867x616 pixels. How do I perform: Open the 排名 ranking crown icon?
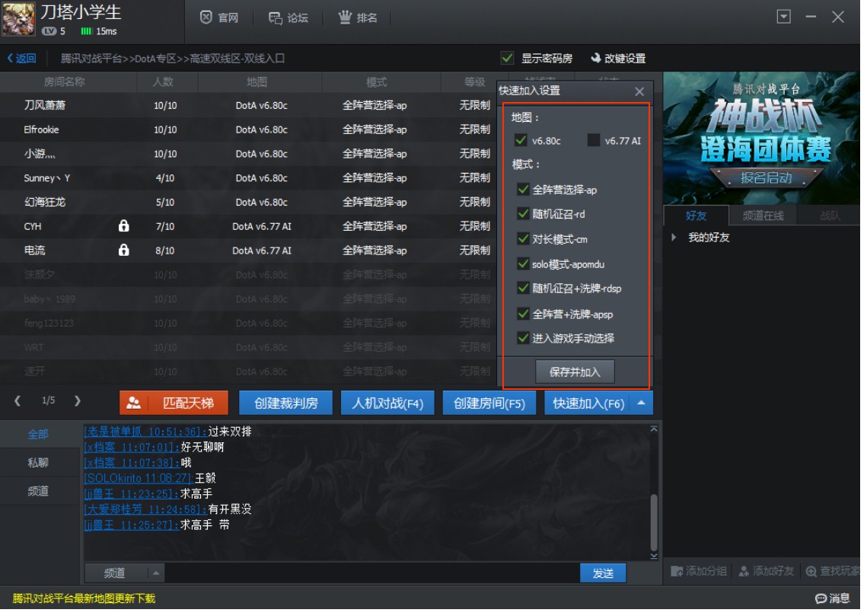[346, 18]
